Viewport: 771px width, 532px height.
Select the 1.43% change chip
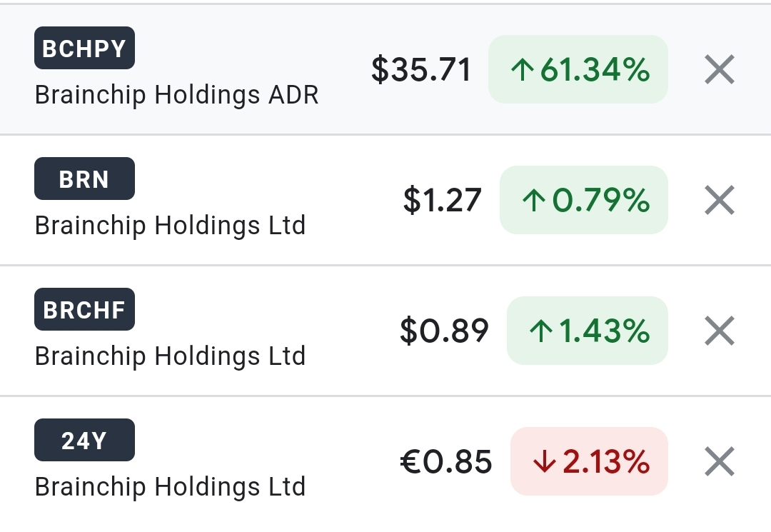click(588, 331)
